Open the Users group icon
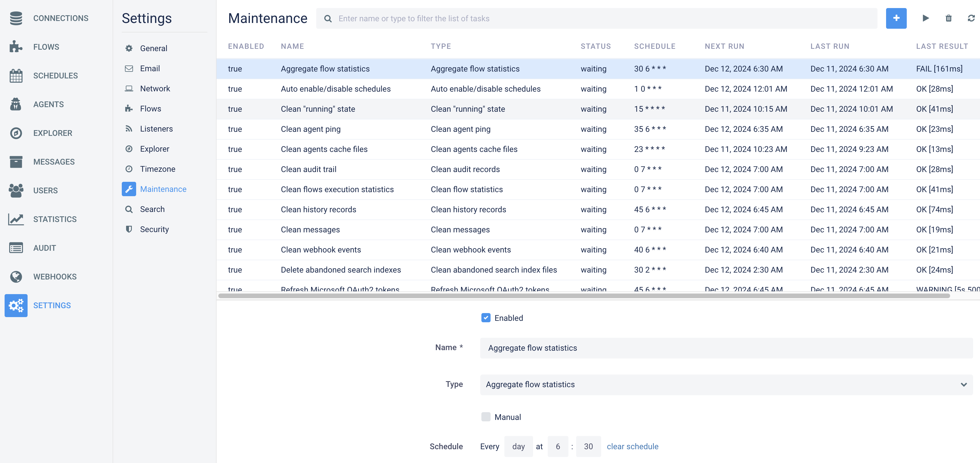 16,191
